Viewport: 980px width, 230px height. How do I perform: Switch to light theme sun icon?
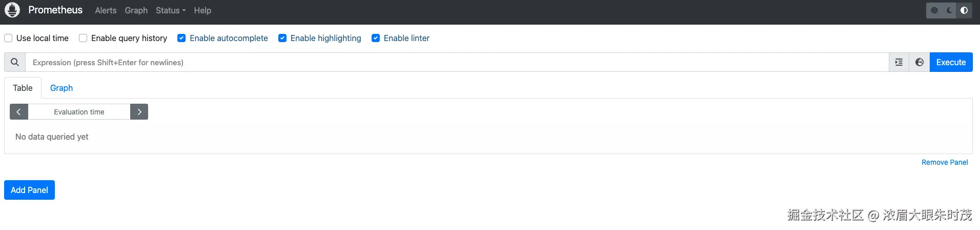[x=934, y=10]
